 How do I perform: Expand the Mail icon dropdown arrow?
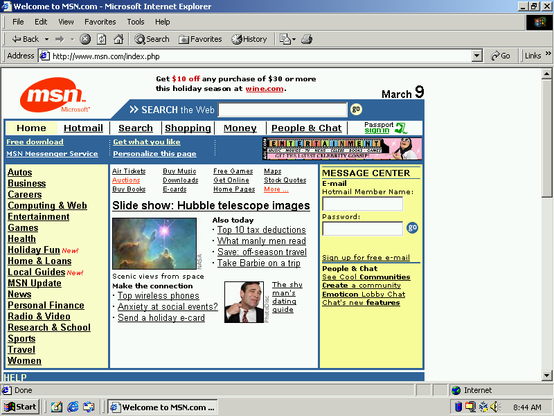(294, 39)
